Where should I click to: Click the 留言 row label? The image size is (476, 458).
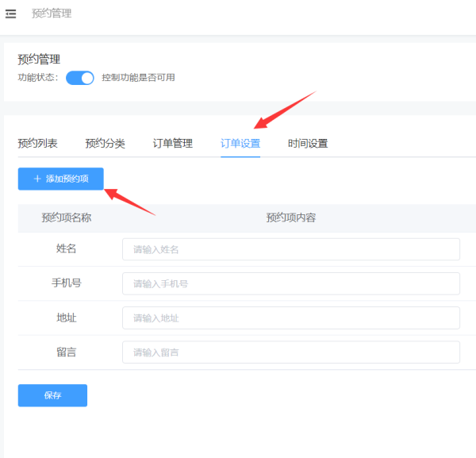tap(66, 352)
